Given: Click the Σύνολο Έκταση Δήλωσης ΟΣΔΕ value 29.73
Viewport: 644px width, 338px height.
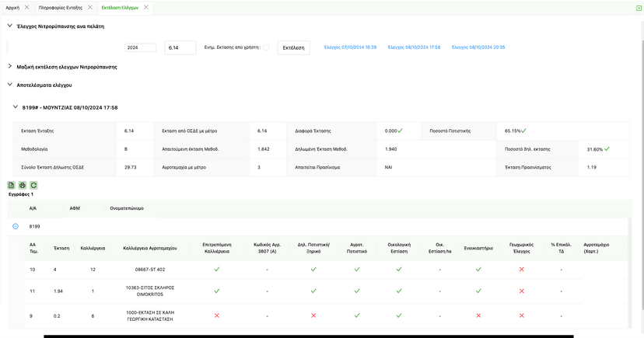Looking at the screenshot, I should pyautogui.click(x=130, y=167).
